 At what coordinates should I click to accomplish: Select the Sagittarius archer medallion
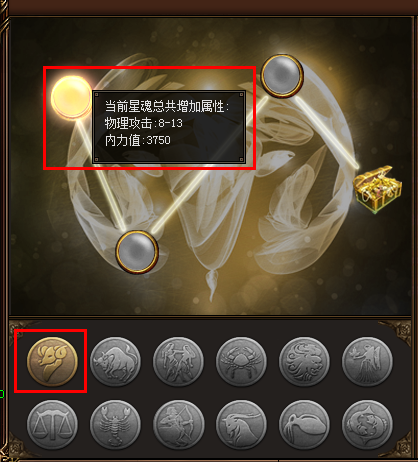[178, 425]
